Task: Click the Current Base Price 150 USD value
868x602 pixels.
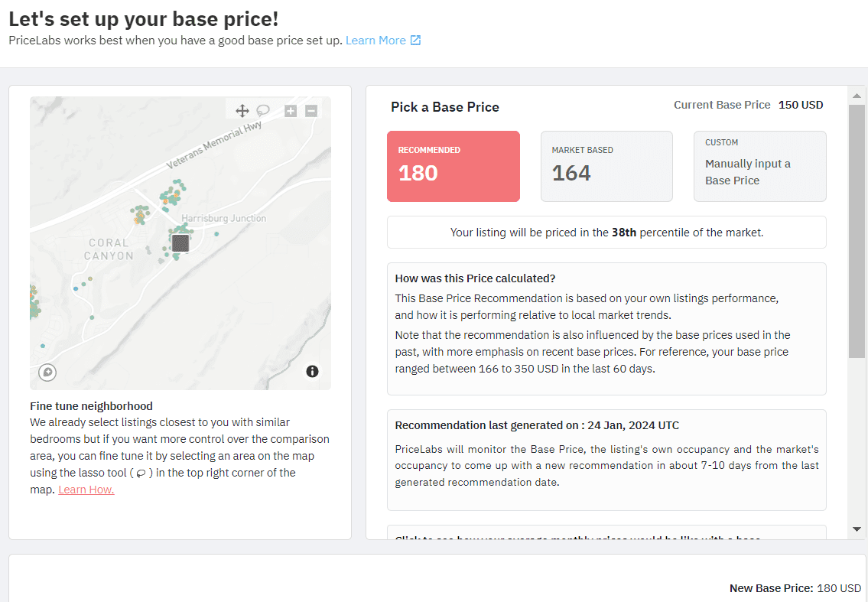Action: pyautogui.click(x=801, y=105)
